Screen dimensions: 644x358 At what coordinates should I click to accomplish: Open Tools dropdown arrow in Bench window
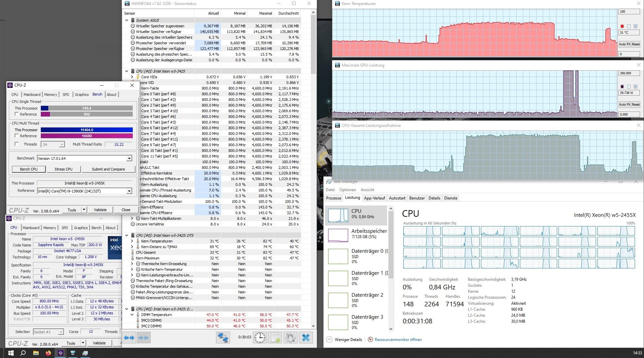tap(84, 210)
